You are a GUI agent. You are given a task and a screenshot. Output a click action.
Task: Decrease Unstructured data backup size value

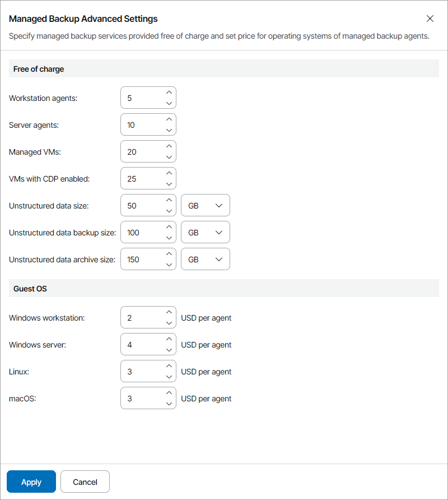(169, 238)
